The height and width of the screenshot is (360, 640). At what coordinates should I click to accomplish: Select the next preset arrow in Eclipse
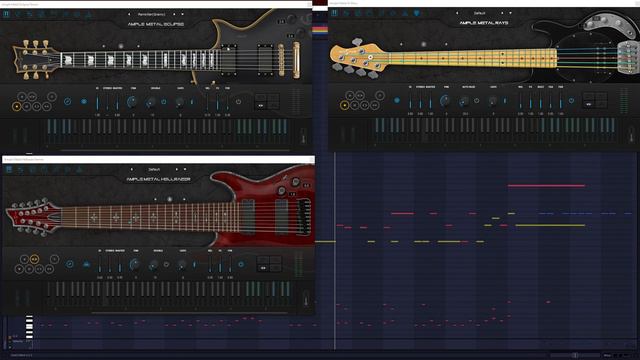(174, 14)
